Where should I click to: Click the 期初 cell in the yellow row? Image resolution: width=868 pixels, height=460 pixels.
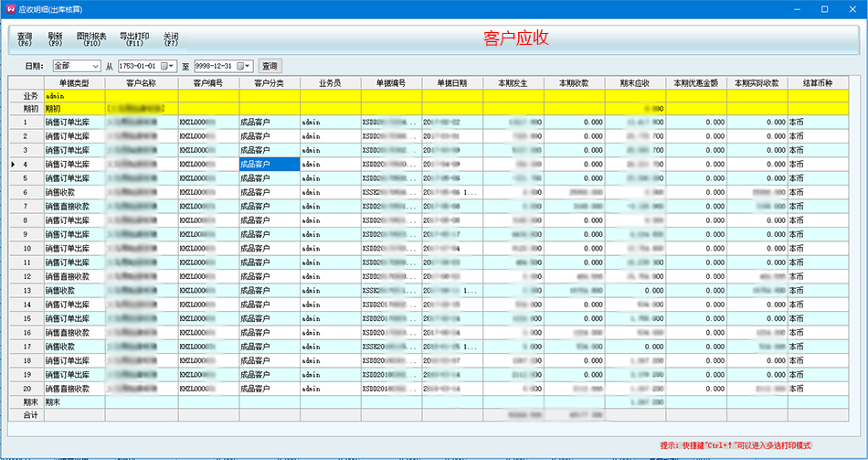[75, 109]
